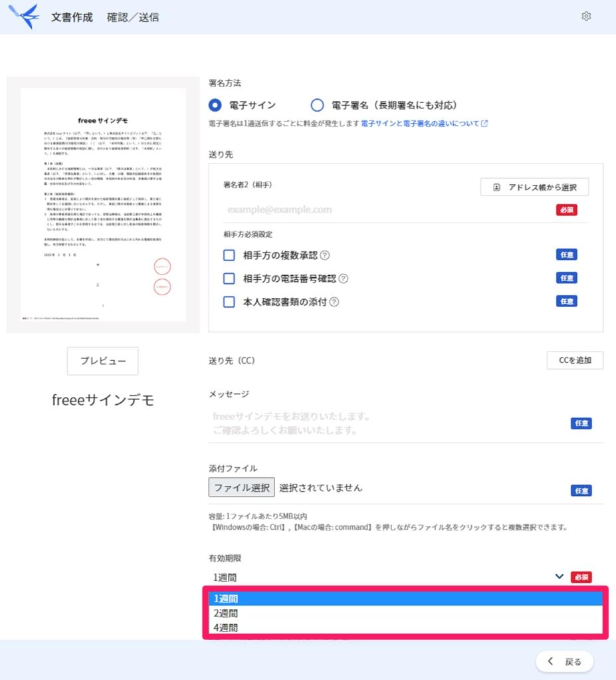Screen dimensions: 616x680
Task: Choose 2週間 from the expiry list
Action: pyautogui.click(x=406, y=614)
